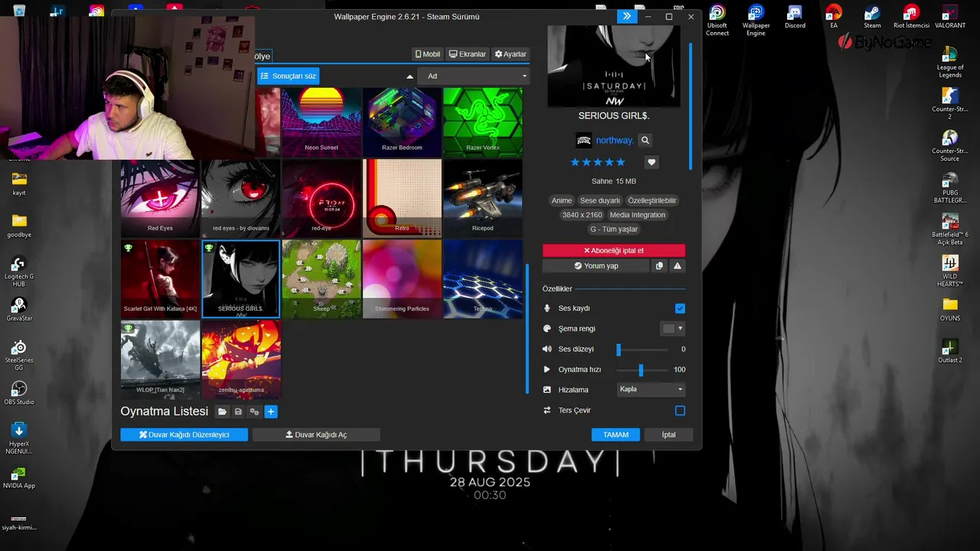The height and width of the screenshot is (551, 980).
Task: Open the EA desktop shortcut
Action: point(834,18)
